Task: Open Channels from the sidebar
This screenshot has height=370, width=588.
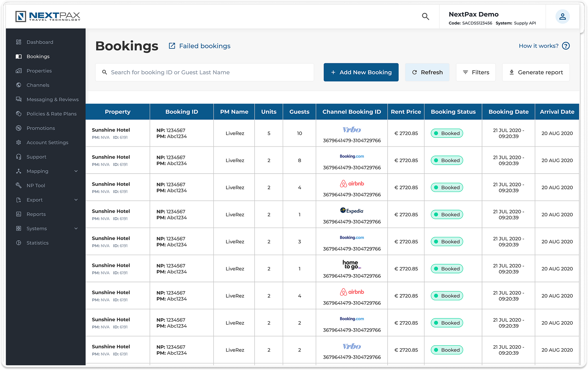Action: click(x=38, y=85)
